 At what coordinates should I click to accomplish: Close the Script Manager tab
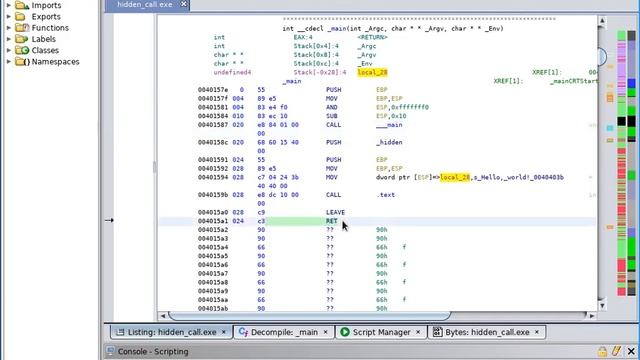click(x=418, y=332)
